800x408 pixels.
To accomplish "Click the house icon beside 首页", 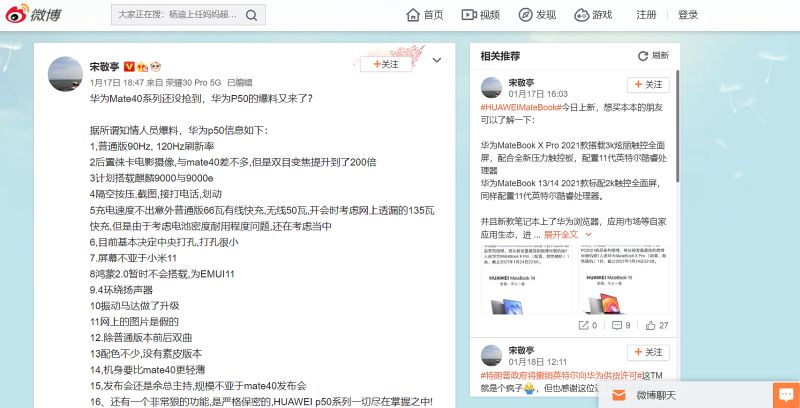I will tap(413, 15).
